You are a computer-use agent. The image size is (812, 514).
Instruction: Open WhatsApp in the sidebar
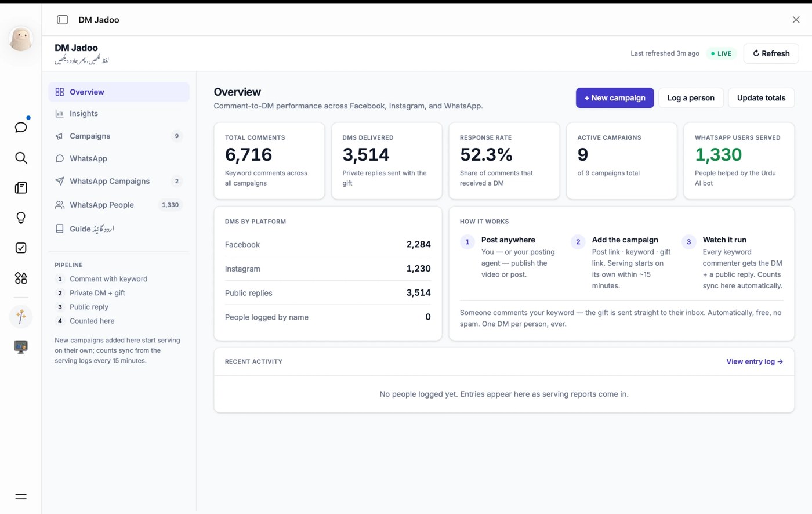[x=119, y=158]
